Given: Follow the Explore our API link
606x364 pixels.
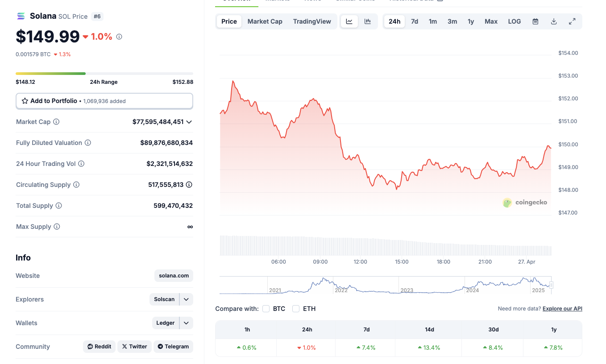Looking at the screenshot, I should pos(562,309).
